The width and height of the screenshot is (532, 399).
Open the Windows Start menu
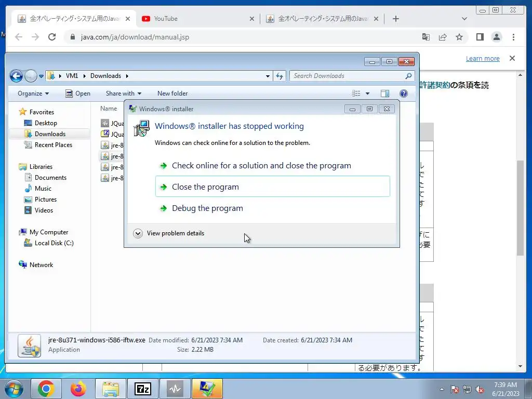tap(14, 389)
